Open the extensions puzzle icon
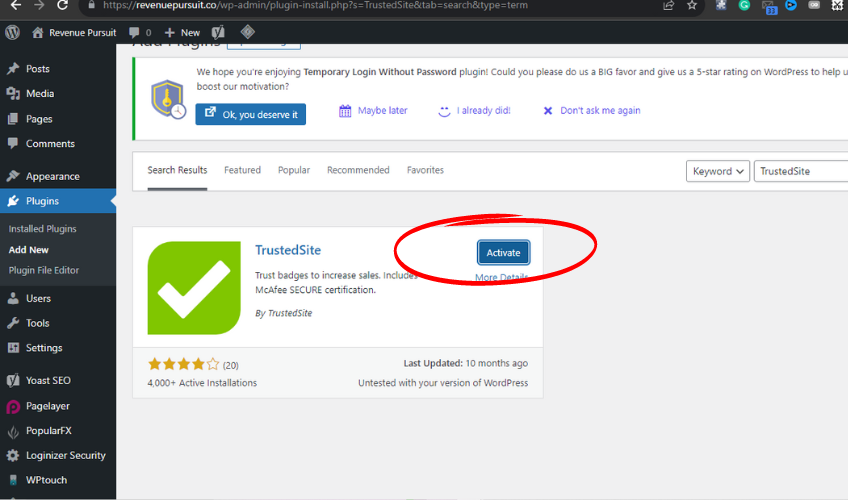The image size is (848, 500). 721,5
